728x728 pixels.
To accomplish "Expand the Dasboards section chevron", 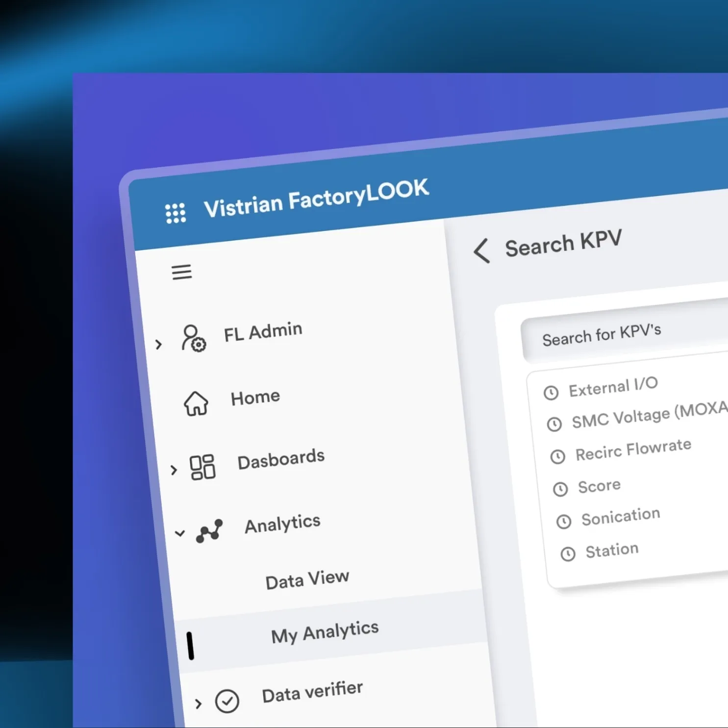I will pyautogui.click(x=174, y=470).
